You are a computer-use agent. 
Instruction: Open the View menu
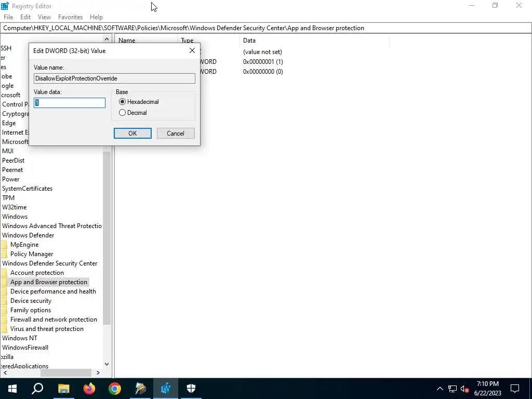point(44,17)
